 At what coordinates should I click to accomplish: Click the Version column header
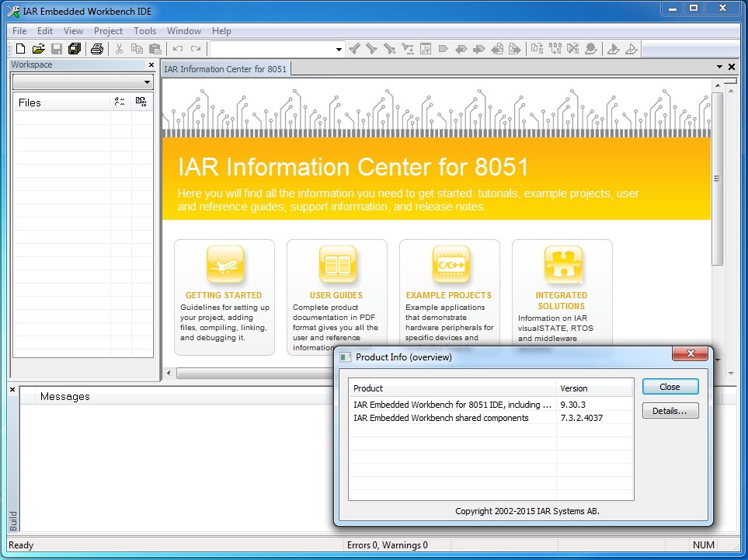594,388
